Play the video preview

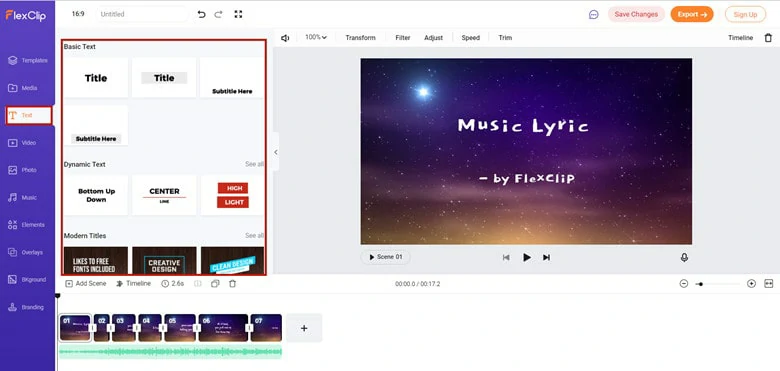527,257
